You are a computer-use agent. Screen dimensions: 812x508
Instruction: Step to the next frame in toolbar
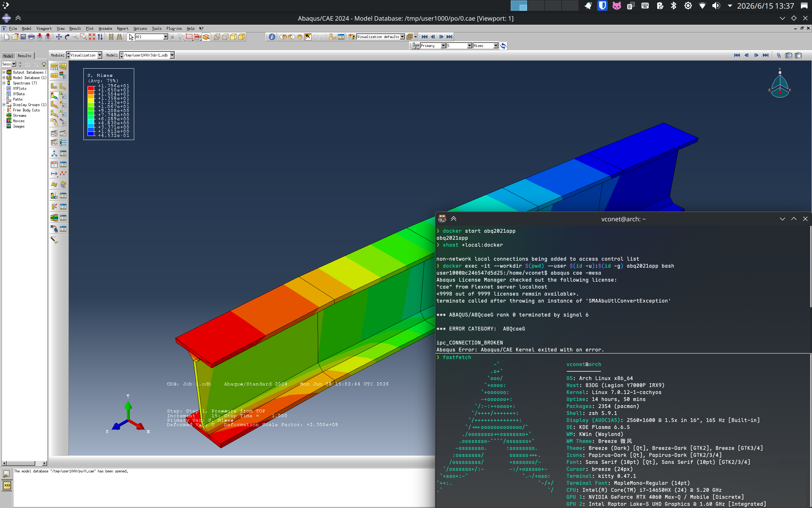tap(441, 37)
